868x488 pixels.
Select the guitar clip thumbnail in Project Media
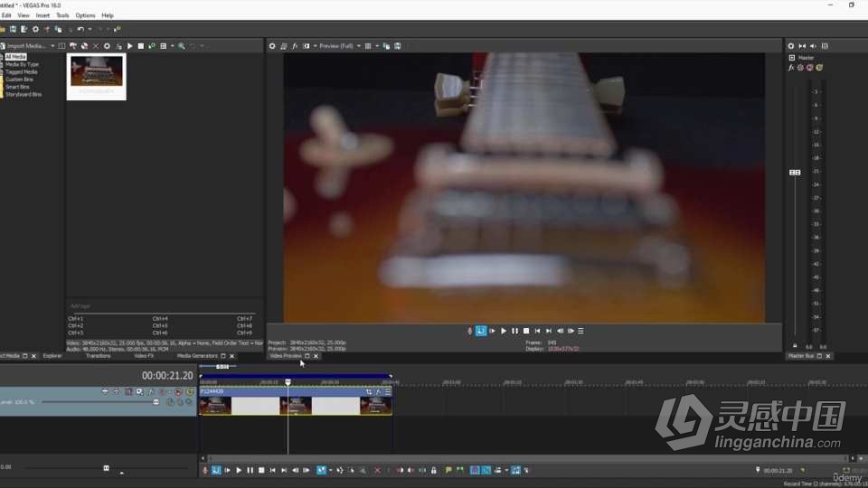[x=97, y=76]
